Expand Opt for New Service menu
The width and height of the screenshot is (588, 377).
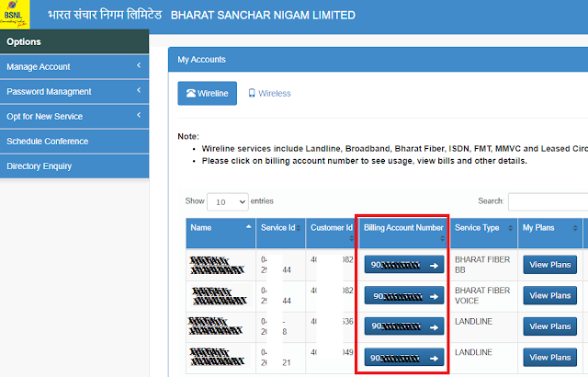point(74,116)
